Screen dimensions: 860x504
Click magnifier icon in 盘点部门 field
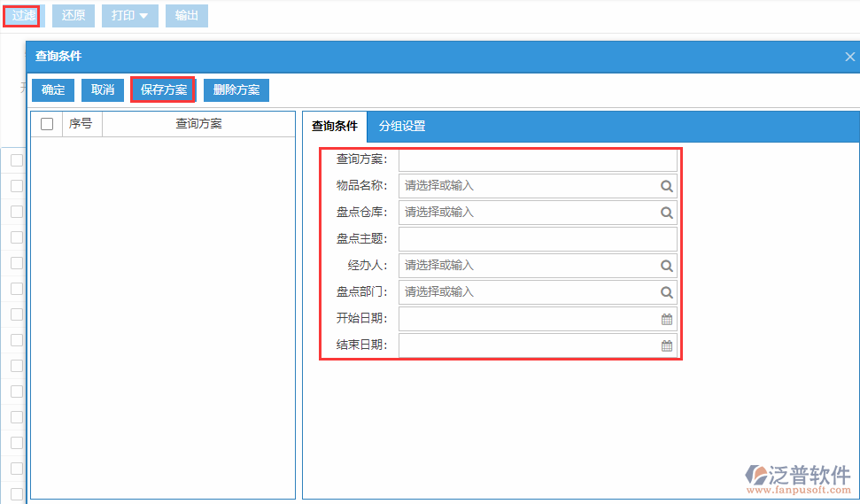click(x=666, y=292)
